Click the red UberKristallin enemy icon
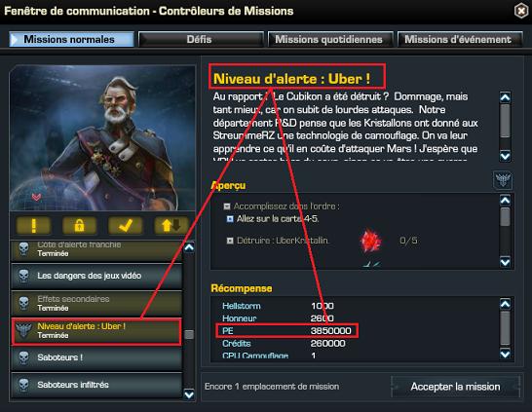Viewport: 532px width, 412px height. tap(370, 242)
